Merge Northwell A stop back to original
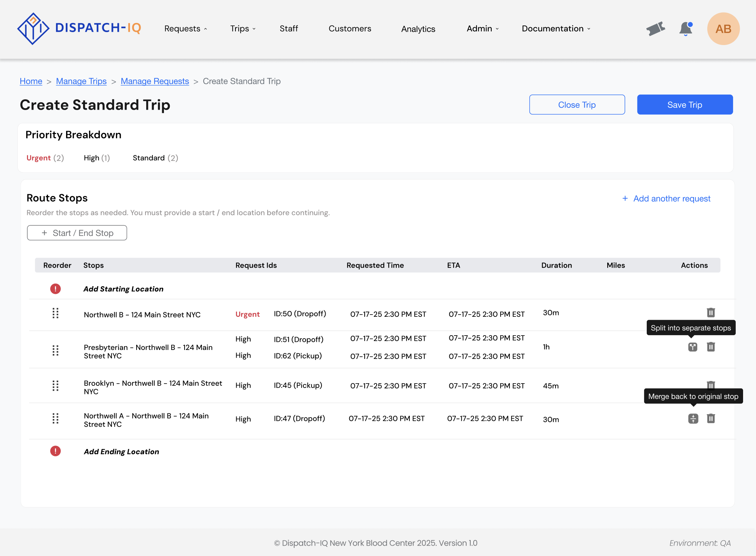Viewport: 756px width, 556px height. point(693,418)
